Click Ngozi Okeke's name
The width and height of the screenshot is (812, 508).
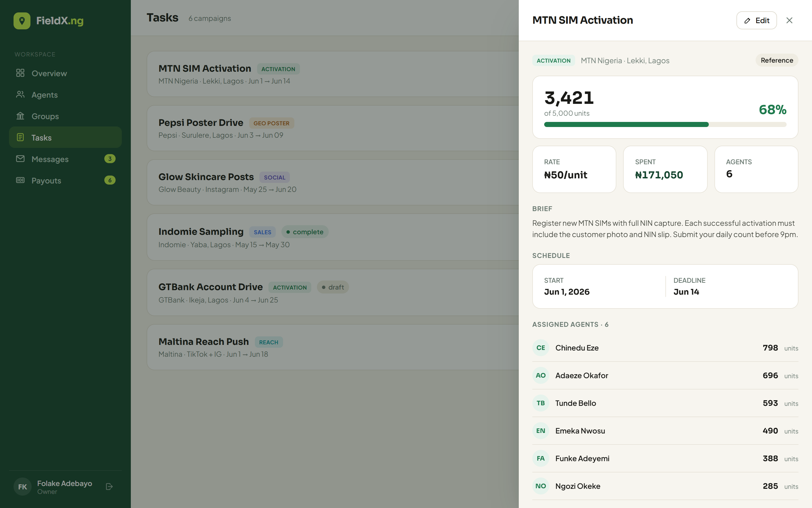click(577, 486)
